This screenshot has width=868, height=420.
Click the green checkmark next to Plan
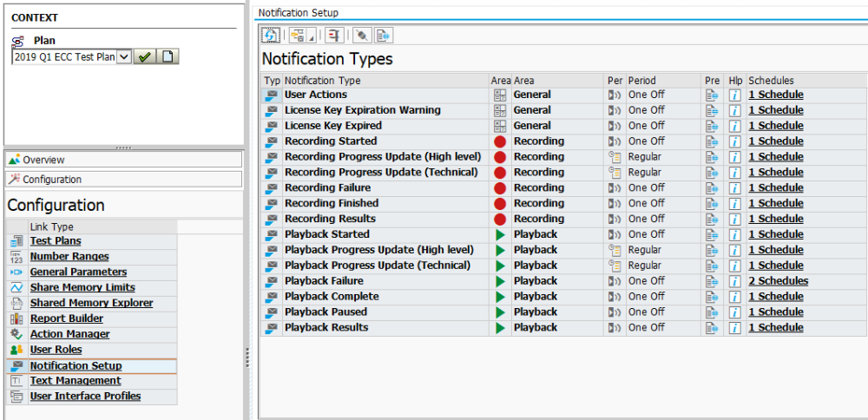[144, 56]
